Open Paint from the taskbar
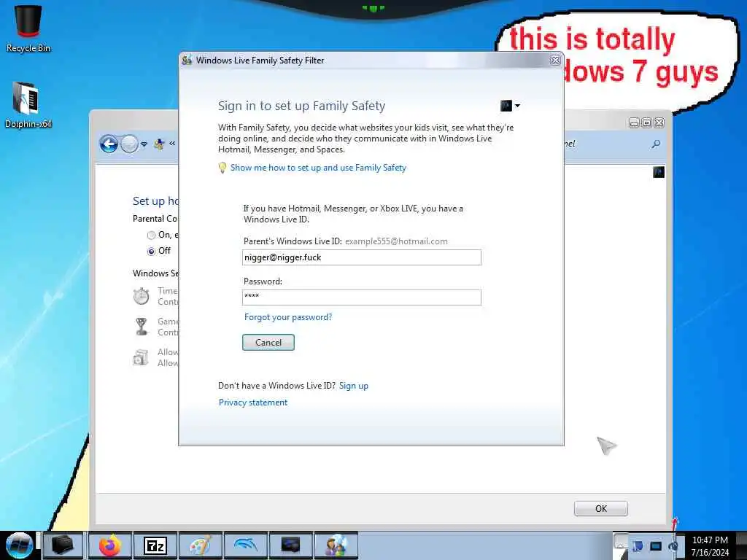Image resolution: width=747 pixels, height=560 pixels. click(200, 545)
